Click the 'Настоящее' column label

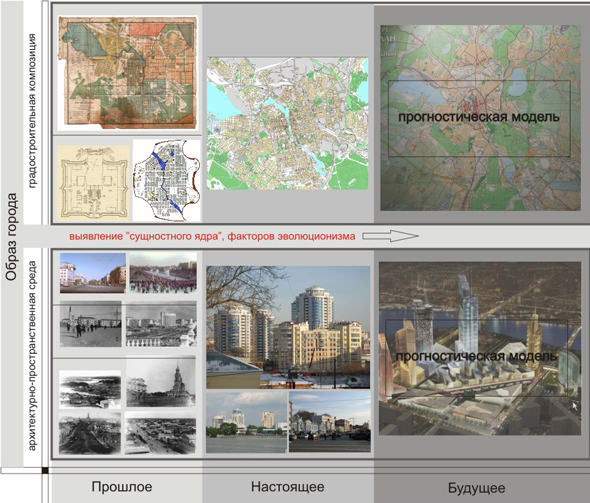point(287,487)
